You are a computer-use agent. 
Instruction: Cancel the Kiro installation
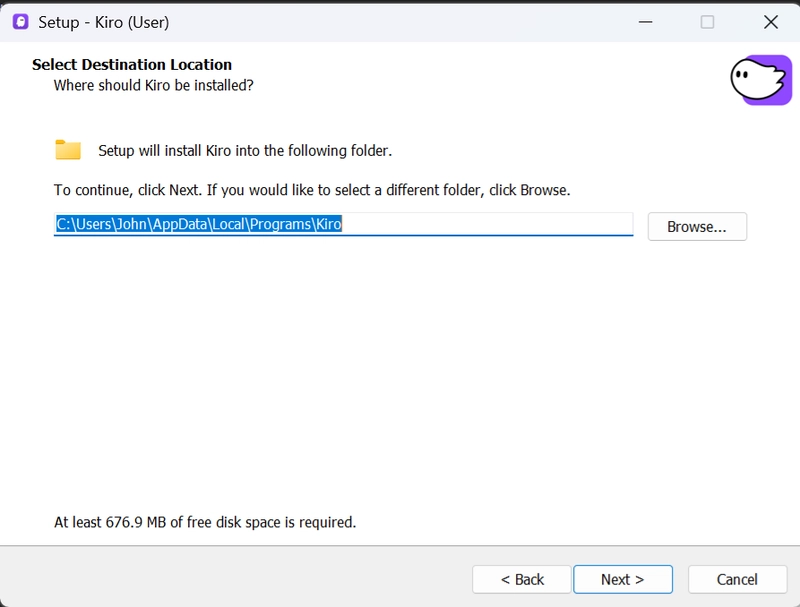point(737,579)
